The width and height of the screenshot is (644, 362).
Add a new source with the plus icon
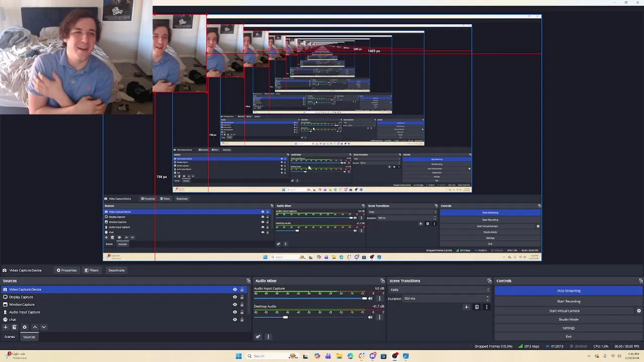click(x=6, y=327)
